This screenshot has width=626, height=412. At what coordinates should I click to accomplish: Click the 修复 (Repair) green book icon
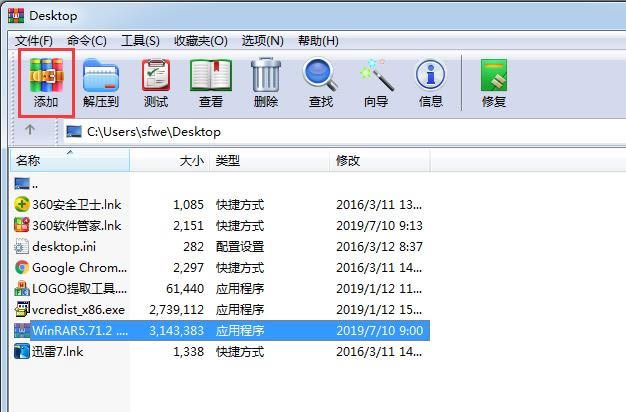coord(494,75)
